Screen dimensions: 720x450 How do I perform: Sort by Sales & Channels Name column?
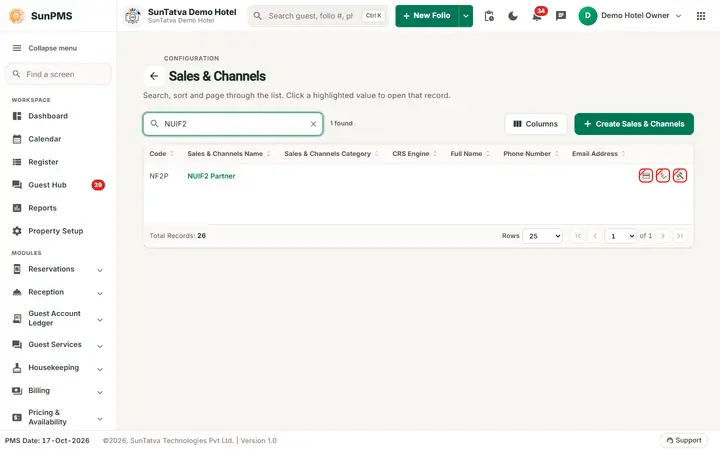pyautogui.click(x=229, y=154)
